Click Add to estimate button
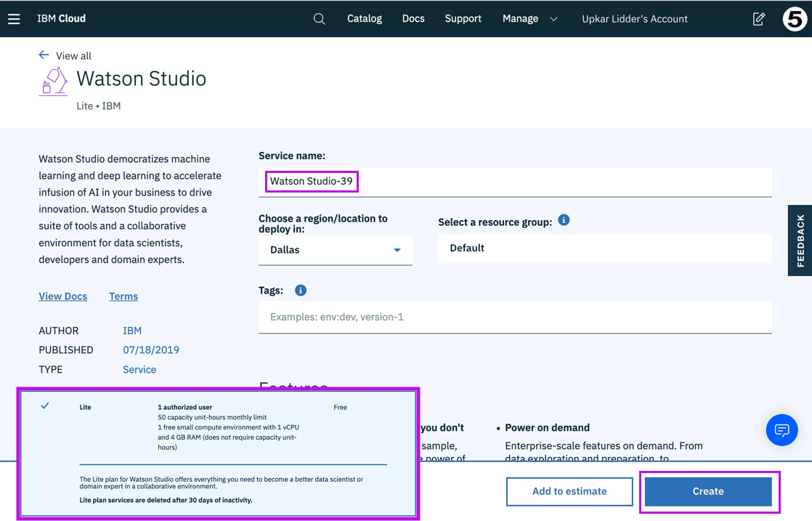Image resolution: width=812 pixels, height=521 pixels. [x=569, y=491]
